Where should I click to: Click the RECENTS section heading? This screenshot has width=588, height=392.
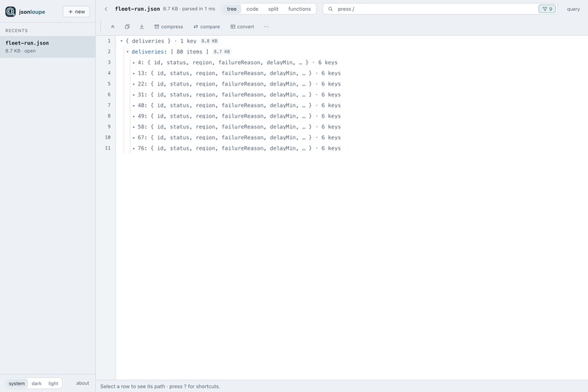(x=17, y=31)
